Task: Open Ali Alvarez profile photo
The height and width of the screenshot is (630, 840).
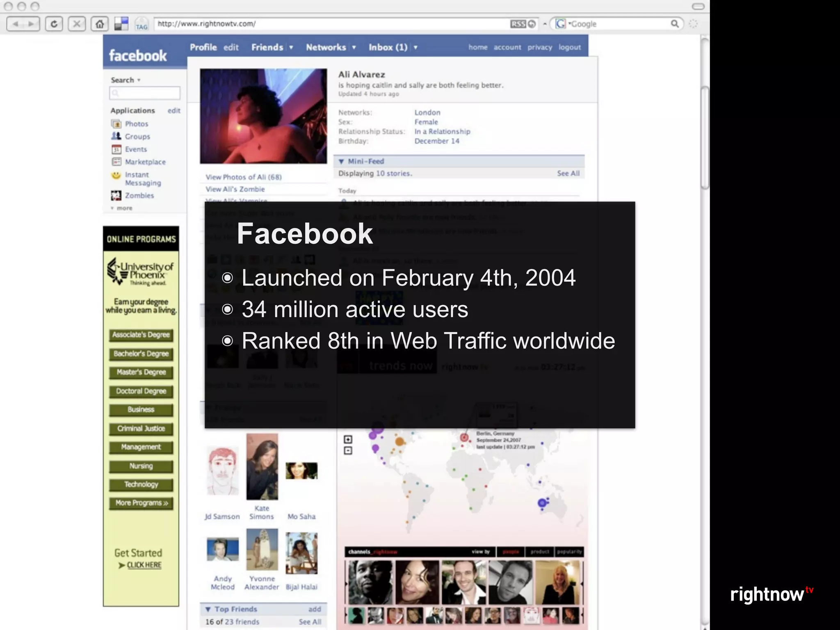Action: pyautogui.click(x=263, y=116)
